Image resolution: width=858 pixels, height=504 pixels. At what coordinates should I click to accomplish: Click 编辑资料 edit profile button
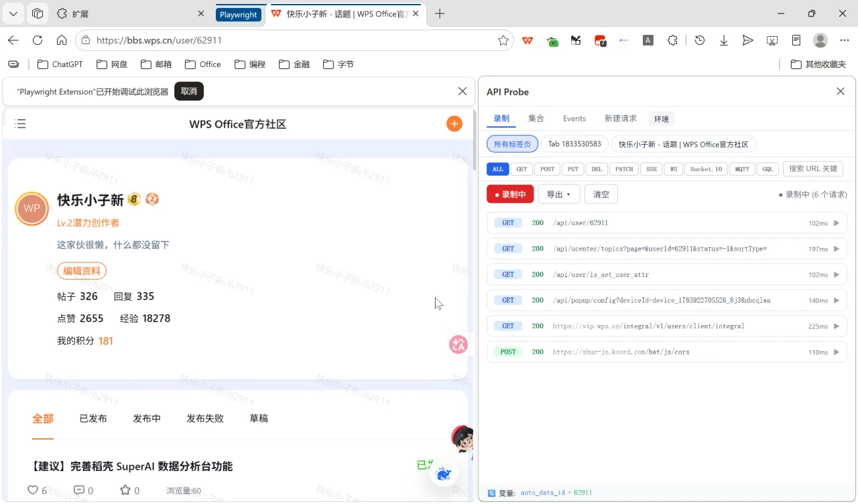[x=82, y=271]
